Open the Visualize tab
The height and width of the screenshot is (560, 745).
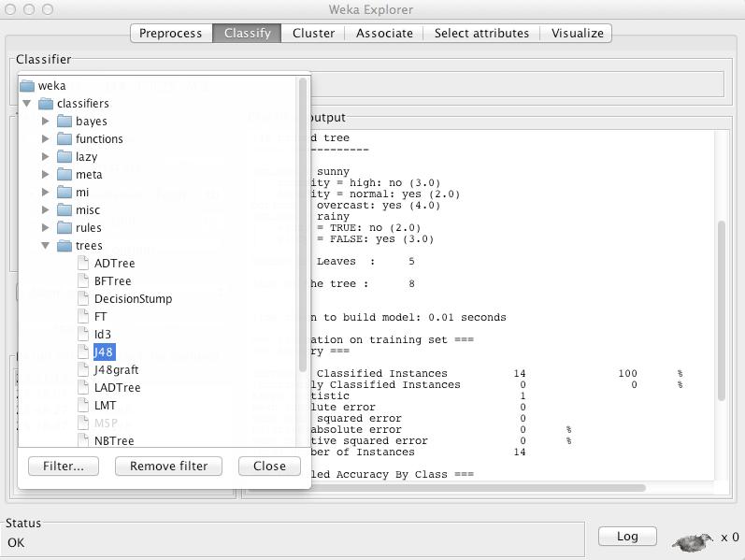[x=577, y=34]
